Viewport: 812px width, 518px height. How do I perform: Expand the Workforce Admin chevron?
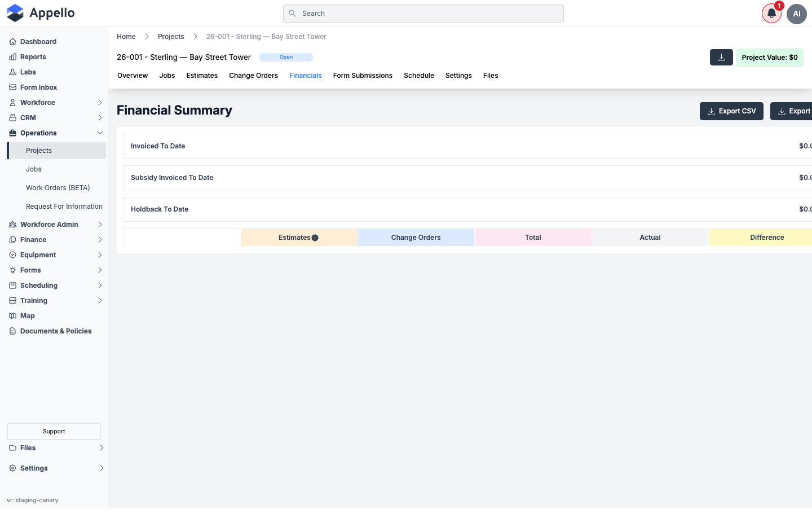point(100,225)
